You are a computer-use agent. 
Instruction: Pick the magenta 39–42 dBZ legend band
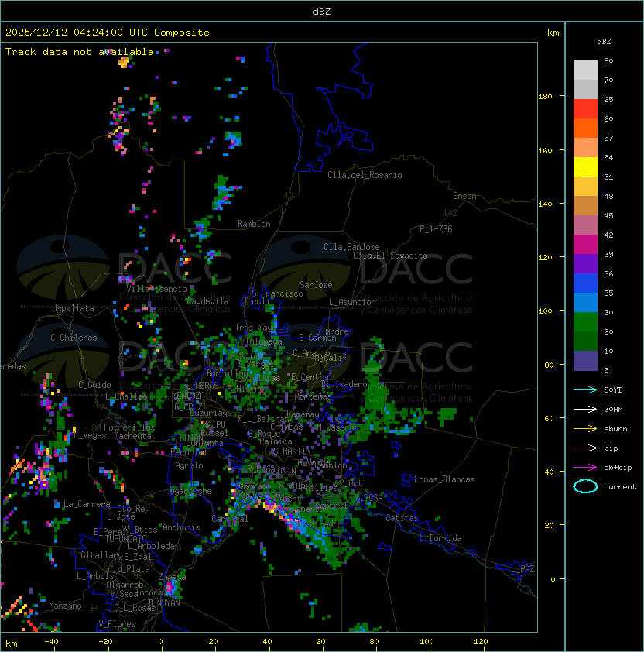pyautogui.click(x=585, y=245)
